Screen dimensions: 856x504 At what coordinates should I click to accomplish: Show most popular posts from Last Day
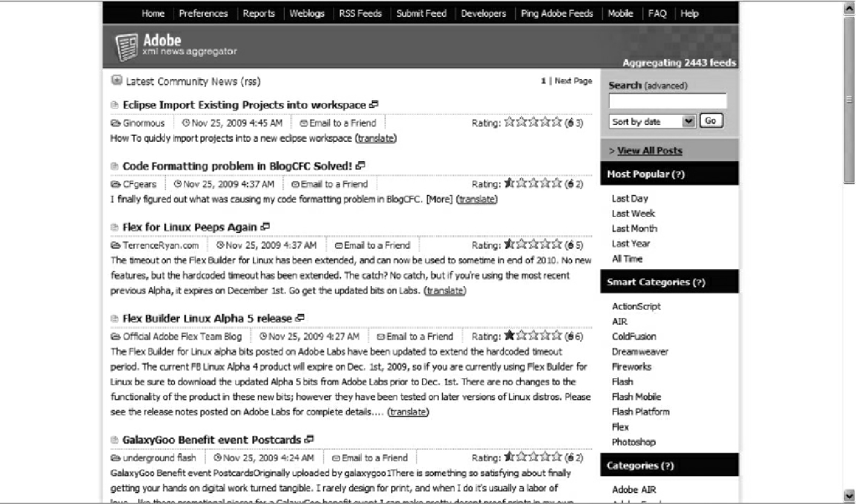click(x=630, y=199)
